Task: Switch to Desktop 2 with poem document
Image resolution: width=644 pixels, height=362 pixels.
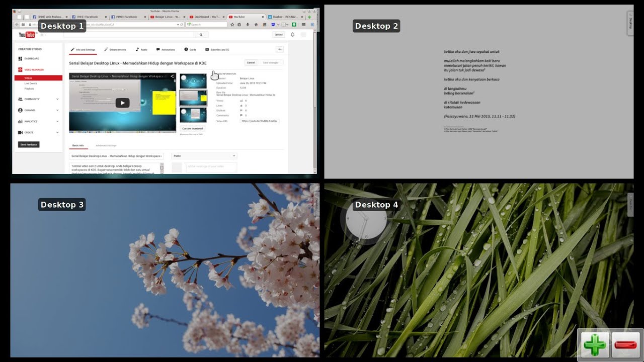Action: point(478,92)
